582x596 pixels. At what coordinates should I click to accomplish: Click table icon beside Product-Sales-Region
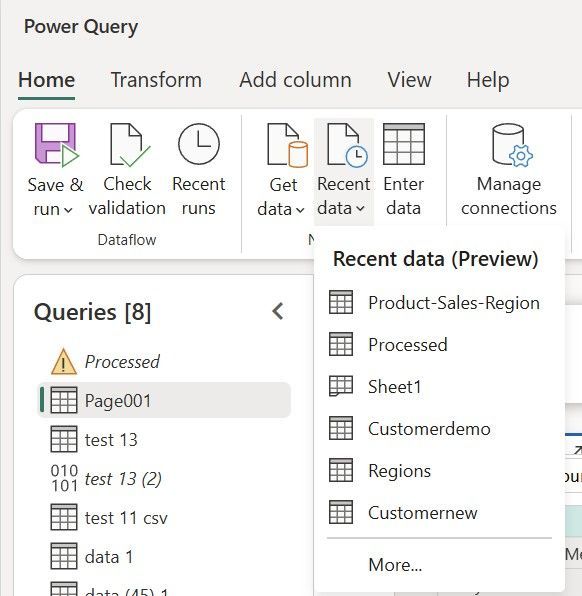click(341, 302)
